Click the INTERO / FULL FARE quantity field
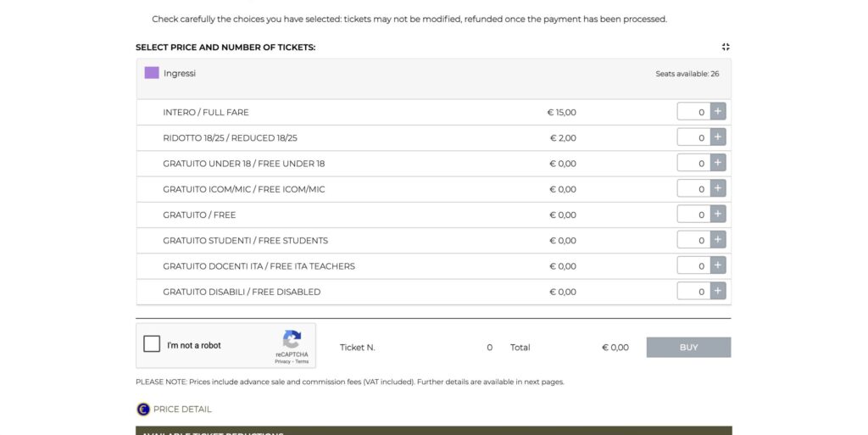 point(693,112)
